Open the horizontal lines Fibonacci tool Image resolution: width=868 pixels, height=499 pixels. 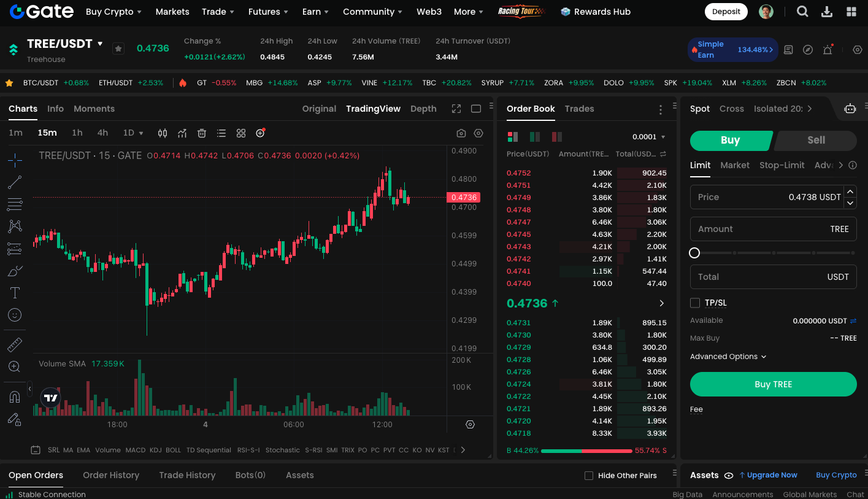(15, 204)
